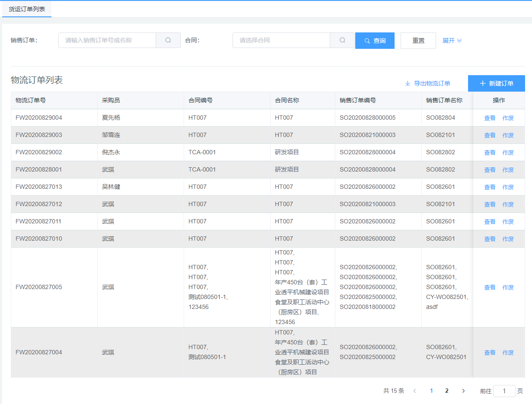532x404 pixels.
Task: Switch to the 货运订单列表 tab
Action: [x=27, y=9]
